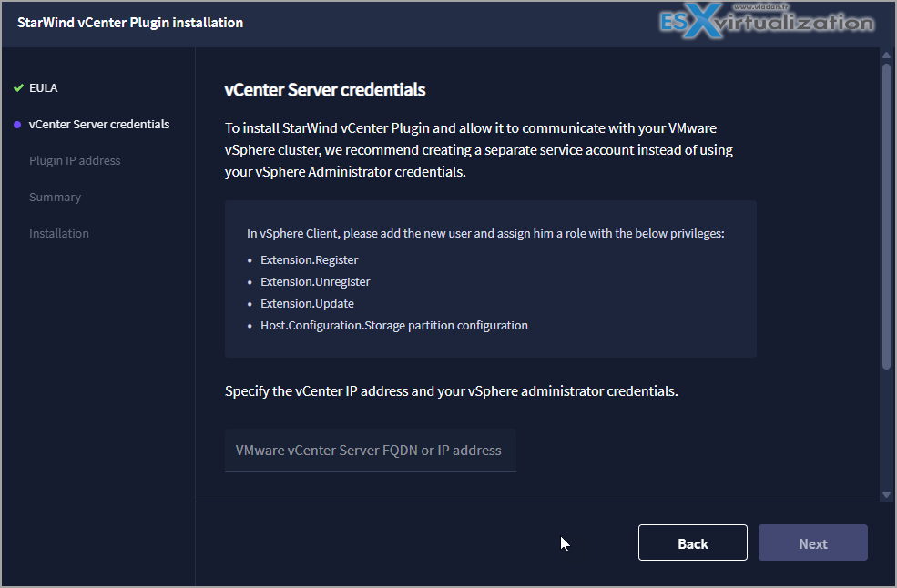
Task: Click the vertical scrollbar thumb
Action: pos(886,217)
